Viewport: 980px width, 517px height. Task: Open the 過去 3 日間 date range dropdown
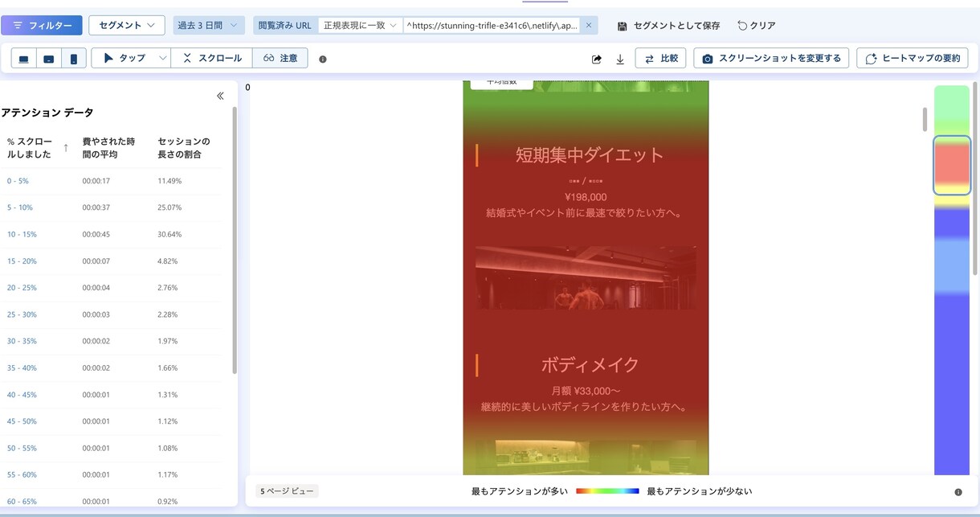click(209, 26)
